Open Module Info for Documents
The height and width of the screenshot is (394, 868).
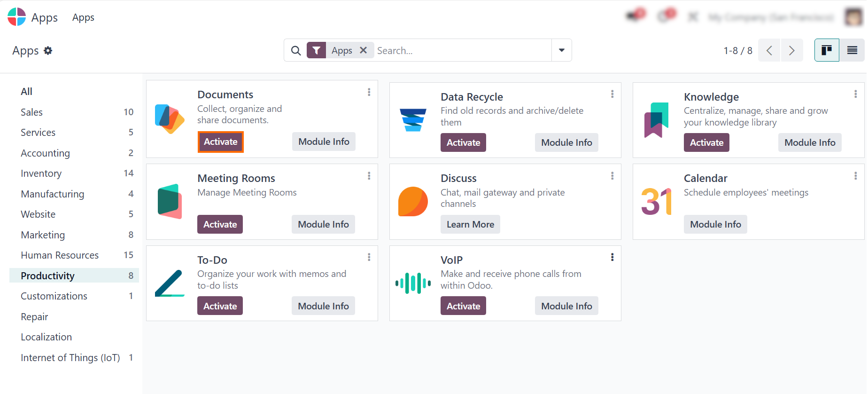click(324, 142)
